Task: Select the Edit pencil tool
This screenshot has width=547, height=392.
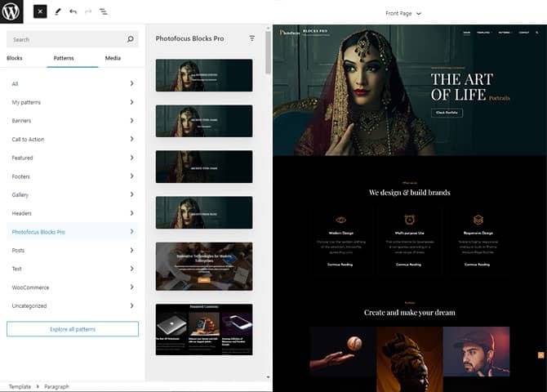Action: click(57, 12)
